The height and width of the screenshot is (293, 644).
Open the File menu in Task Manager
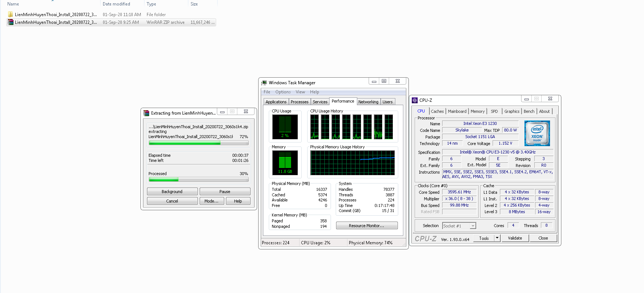(267, 92)
